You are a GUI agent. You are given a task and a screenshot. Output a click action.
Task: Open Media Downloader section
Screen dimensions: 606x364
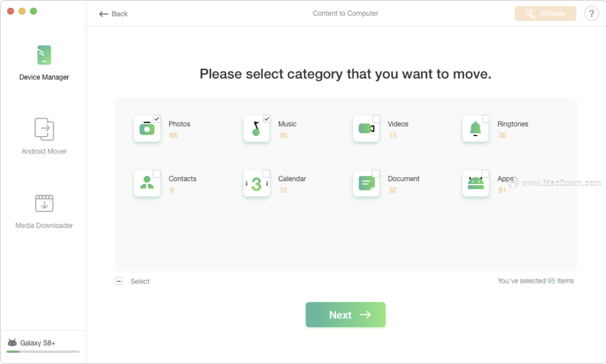(44, 210)
